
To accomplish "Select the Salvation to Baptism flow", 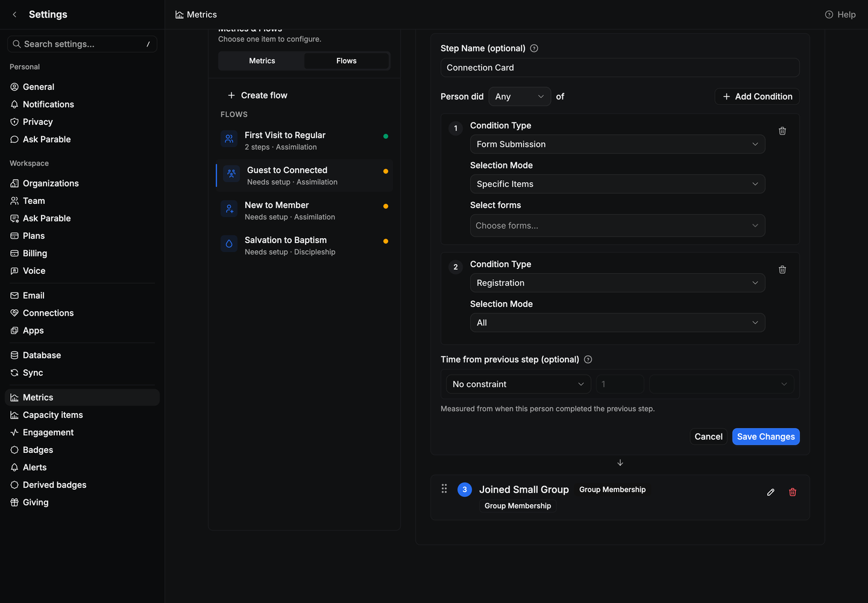I will 304,245.
